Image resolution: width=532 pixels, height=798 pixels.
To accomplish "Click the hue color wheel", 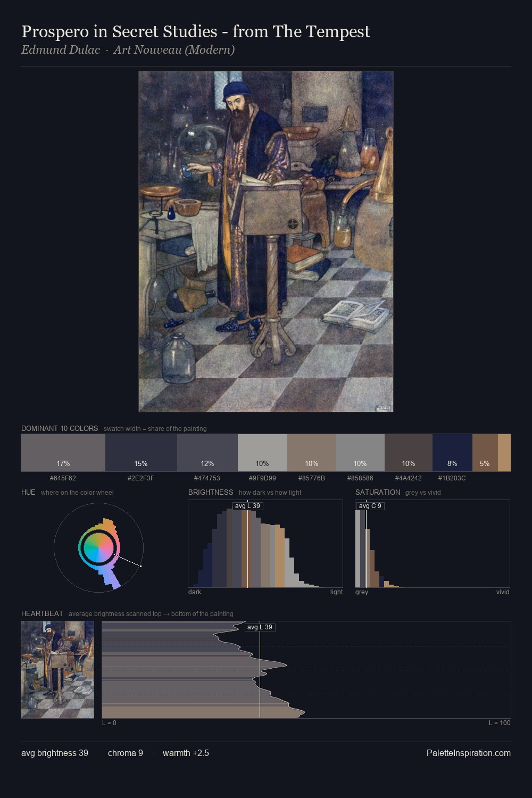I will (99, 547).
